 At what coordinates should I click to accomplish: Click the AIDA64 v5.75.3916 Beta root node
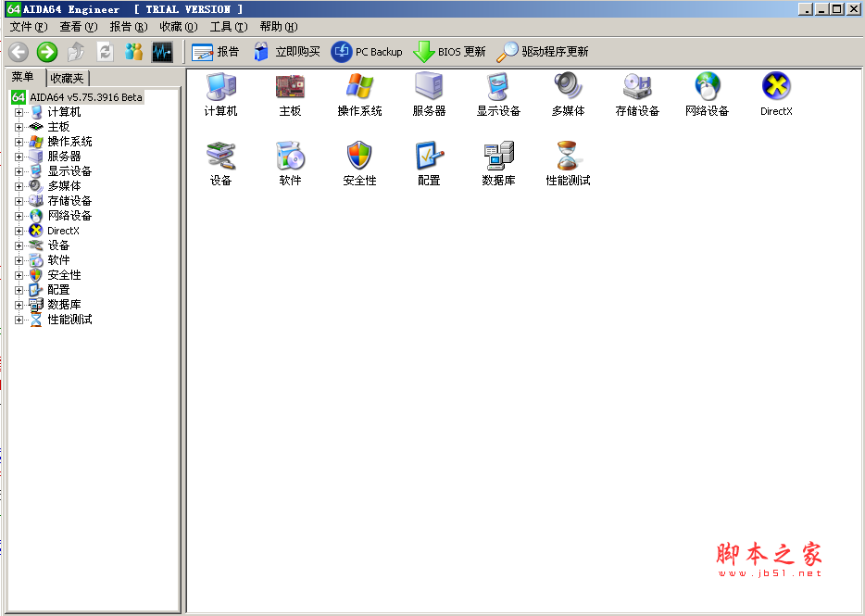(x=85, y=97)
